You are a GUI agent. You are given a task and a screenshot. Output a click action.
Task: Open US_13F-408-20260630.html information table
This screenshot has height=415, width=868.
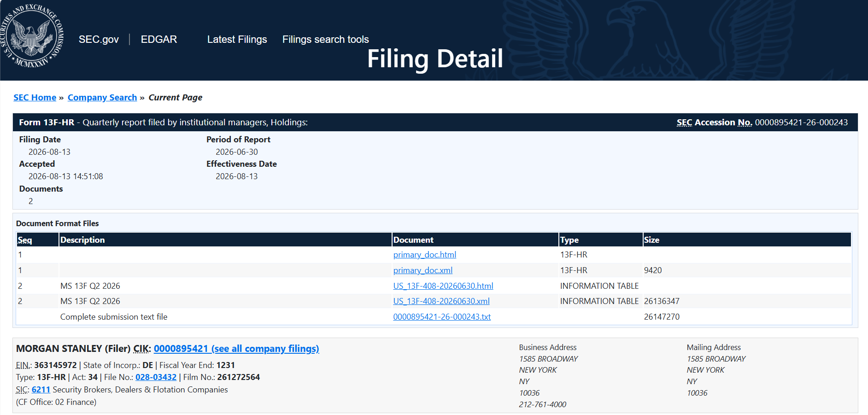443,286
